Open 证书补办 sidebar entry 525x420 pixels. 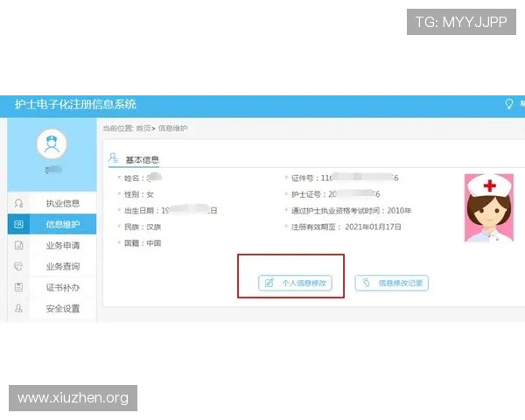pos(63,287)
